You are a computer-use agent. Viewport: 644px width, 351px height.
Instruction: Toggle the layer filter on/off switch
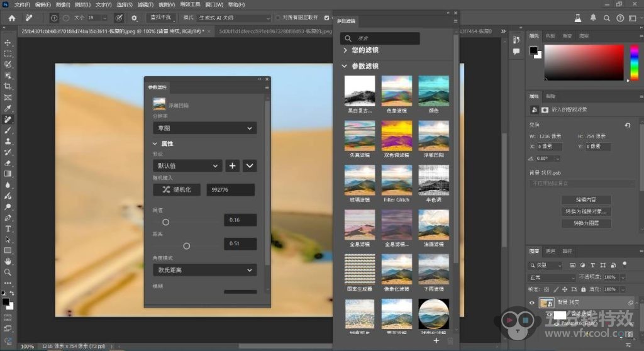click(x=625, y=264)
